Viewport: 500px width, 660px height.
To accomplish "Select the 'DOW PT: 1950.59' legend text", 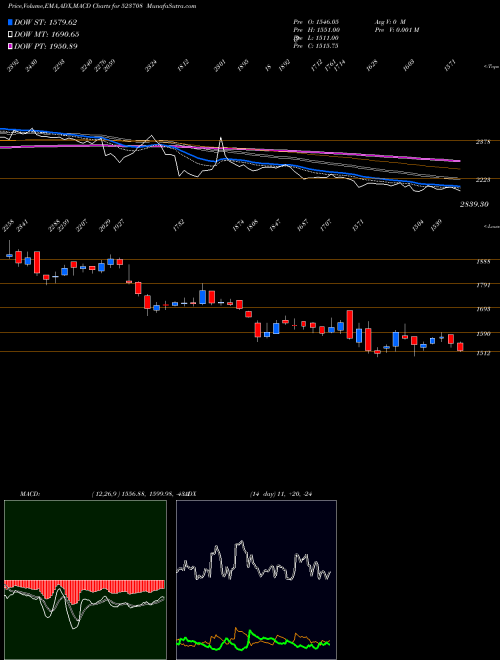I will (46, 46).
